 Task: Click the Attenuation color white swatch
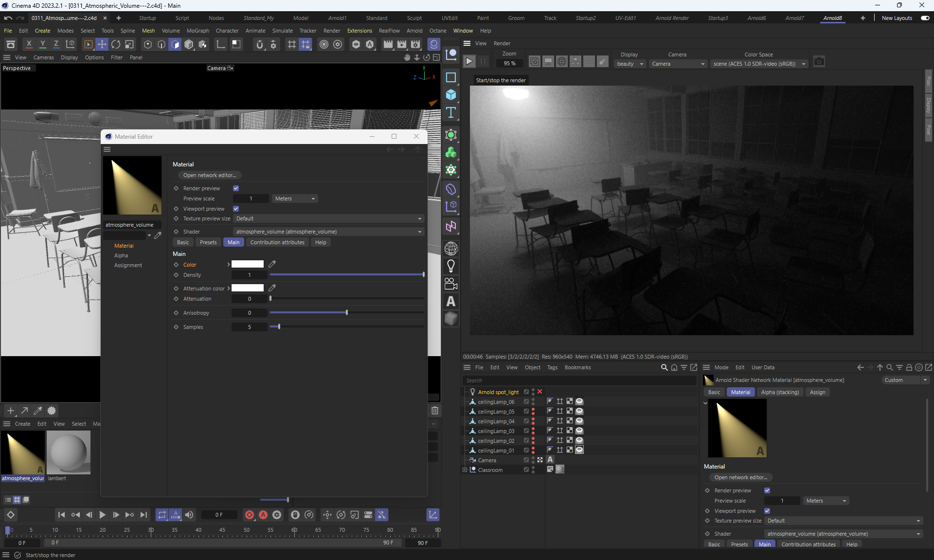pos(248,288)
